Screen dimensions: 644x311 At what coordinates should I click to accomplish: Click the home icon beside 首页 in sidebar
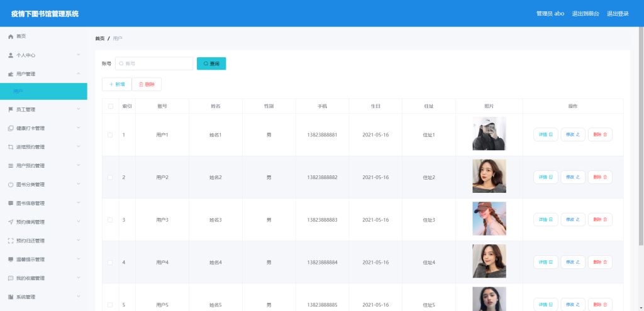pyautogui.click(x=11, y=36)
